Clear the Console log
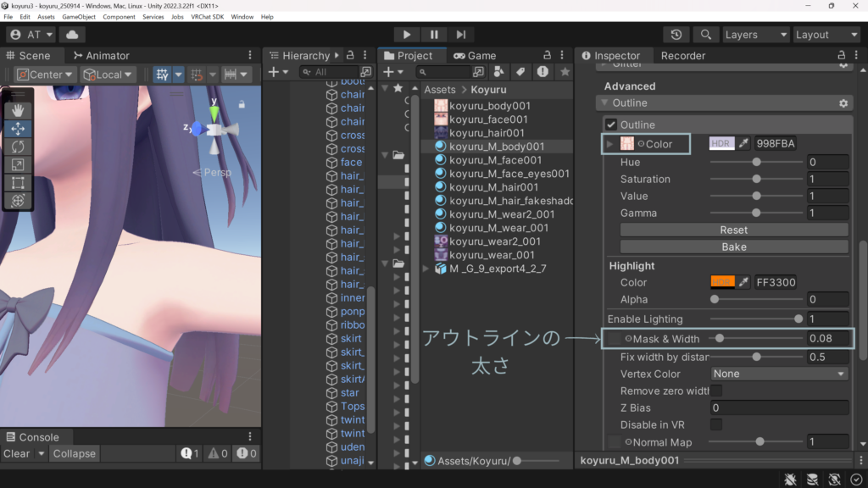This screenshot has width=868, height=488. [x=17, y=454]
